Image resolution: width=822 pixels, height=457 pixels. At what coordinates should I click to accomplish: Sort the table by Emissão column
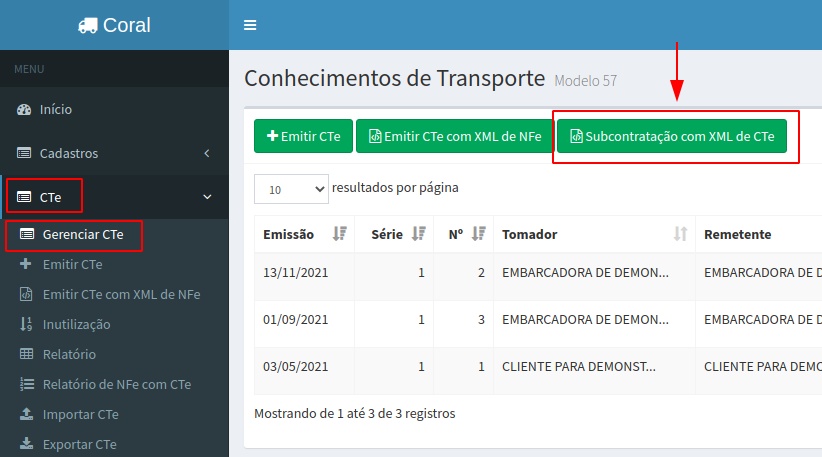(300, 234)
